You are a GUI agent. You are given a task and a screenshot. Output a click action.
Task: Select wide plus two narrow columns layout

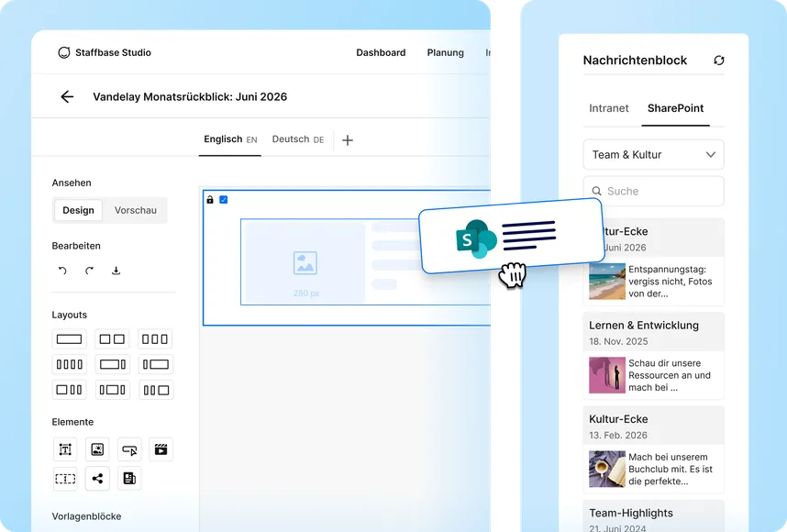(70, 390)
